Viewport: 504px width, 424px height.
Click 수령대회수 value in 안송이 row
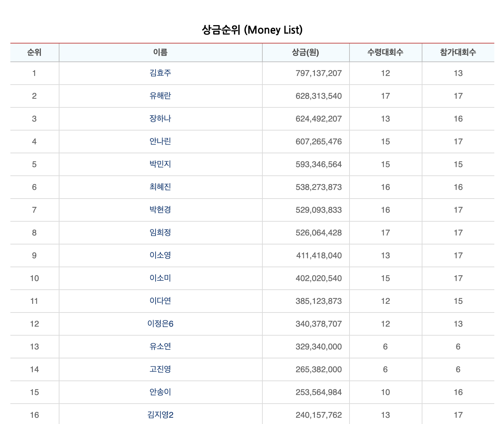(385, 392)
